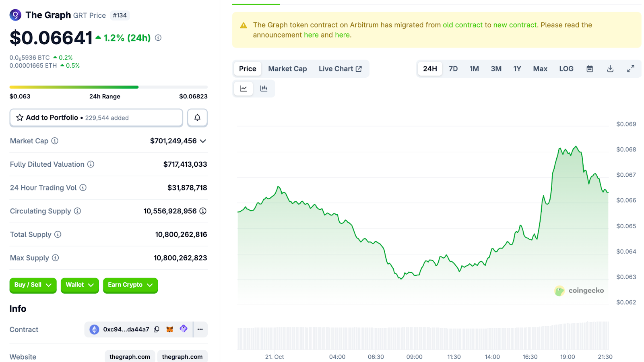Screen dimensions: 644x362
Task: Open the new contract link
Action: point(515,25)
